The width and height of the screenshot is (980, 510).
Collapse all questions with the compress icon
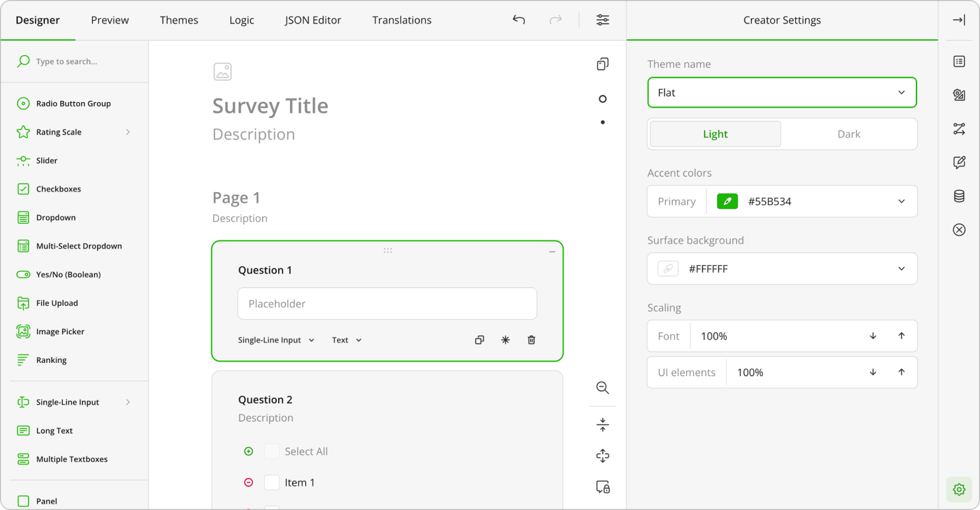[602, 424]
